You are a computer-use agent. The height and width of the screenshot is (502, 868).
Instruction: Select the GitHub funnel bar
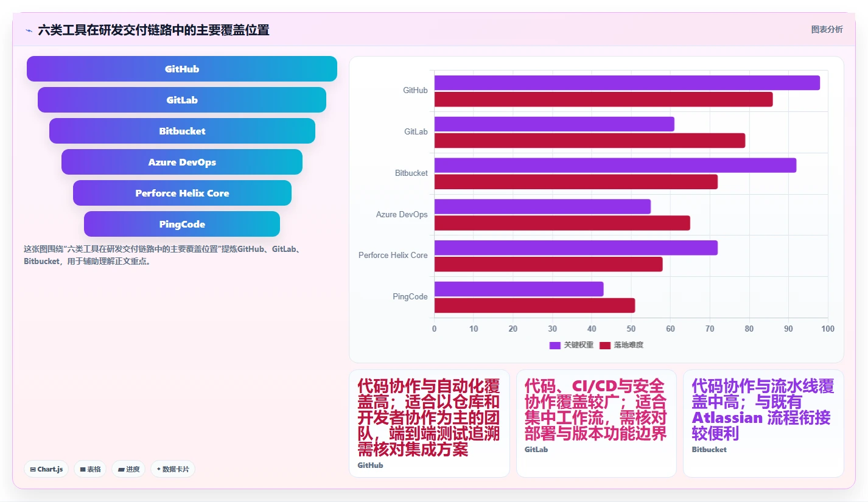tap(182, 69)
